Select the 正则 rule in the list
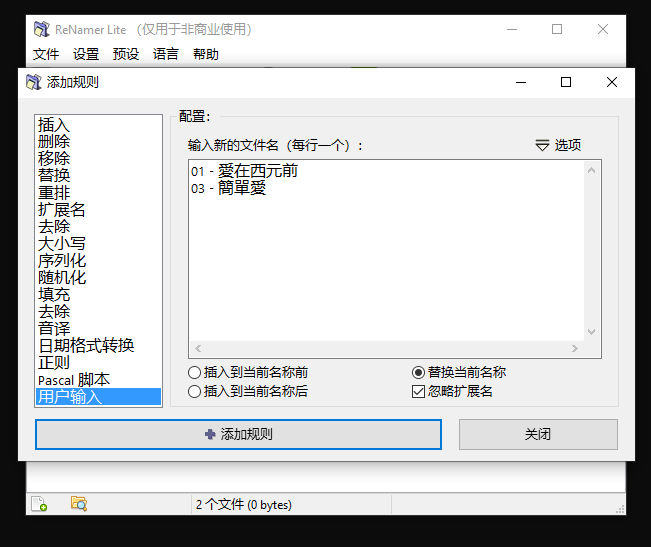Viewport: 651px width, 547px height. pyautogui.click(x=54, y=362)
